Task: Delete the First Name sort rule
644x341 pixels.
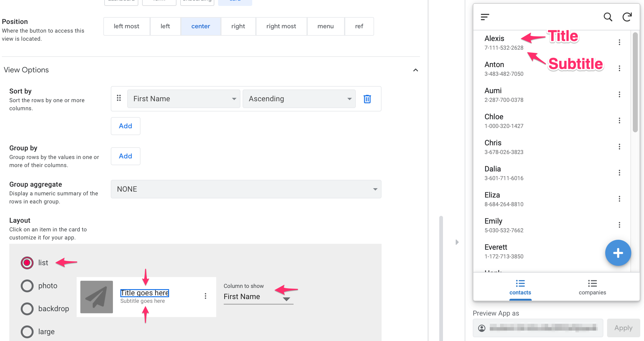Action: (367, 99)
